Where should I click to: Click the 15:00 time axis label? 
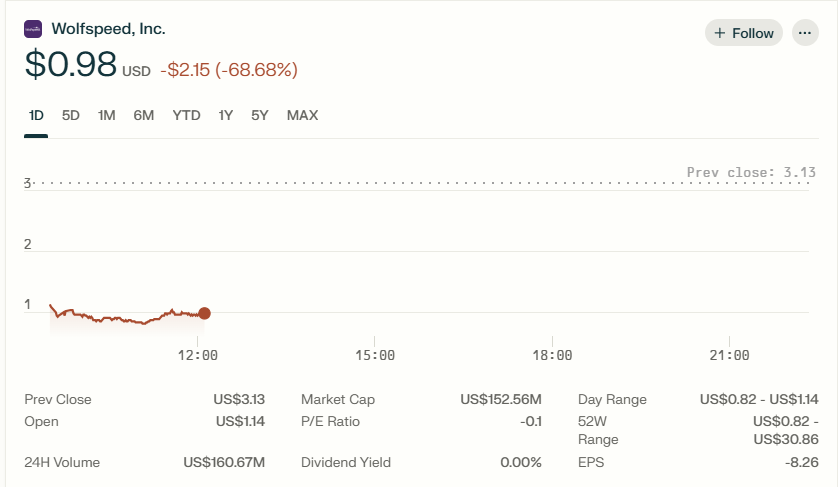click(375, 355)
